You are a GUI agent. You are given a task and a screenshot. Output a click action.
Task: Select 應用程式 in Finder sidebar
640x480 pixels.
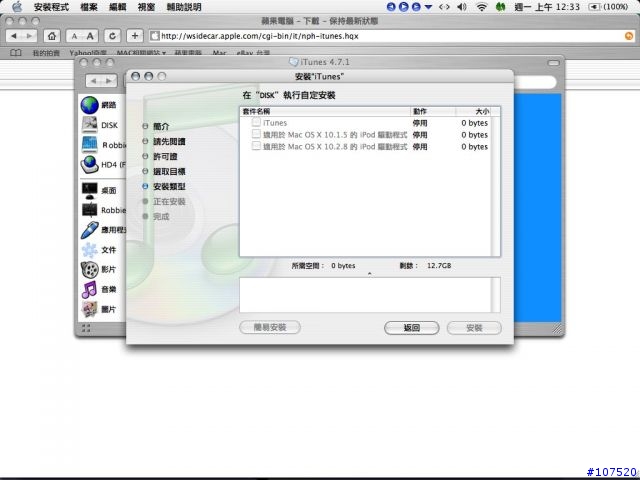pyautogui.click(x=103, y=230)
